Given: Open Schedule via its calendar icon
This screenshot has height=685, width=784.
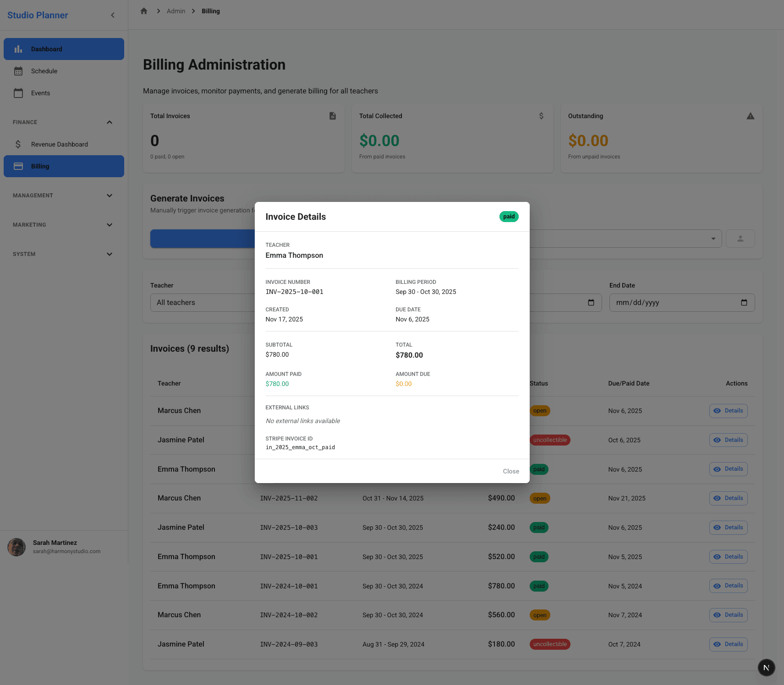Looking at the screenshot, I should [x=18, y=71].
